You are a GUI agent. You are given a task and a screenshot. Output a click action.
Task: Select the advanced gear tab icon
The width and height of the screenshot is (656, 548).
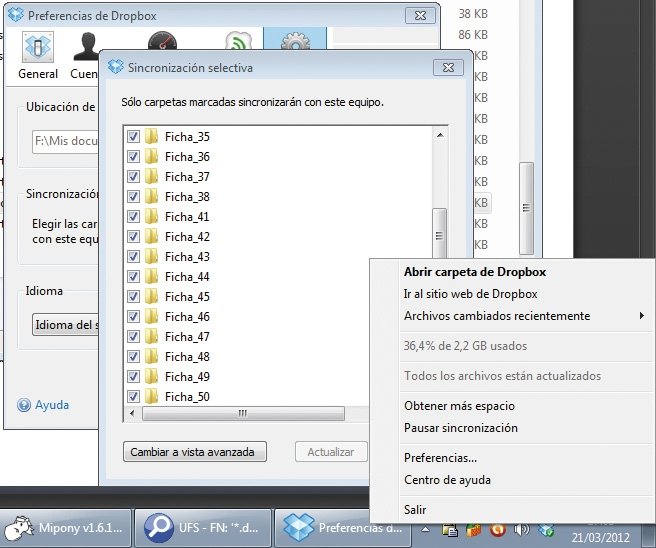[295, 41]
